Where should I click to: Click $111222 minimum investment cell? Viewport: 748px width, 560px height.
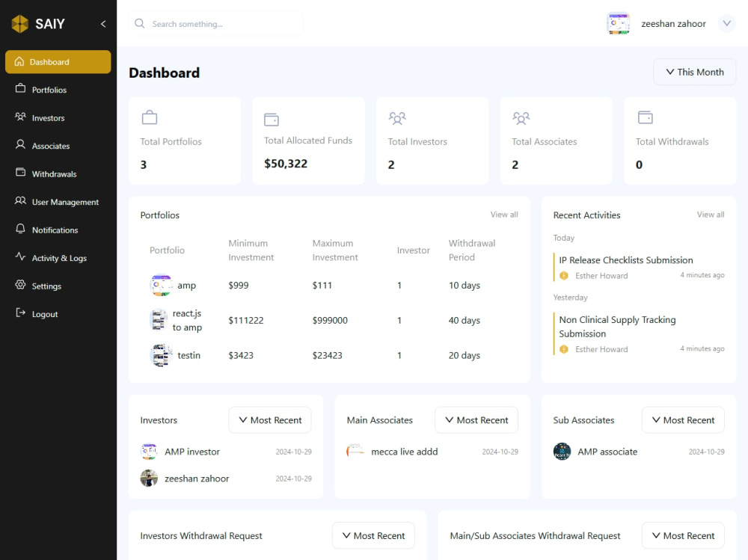(245, 320)
